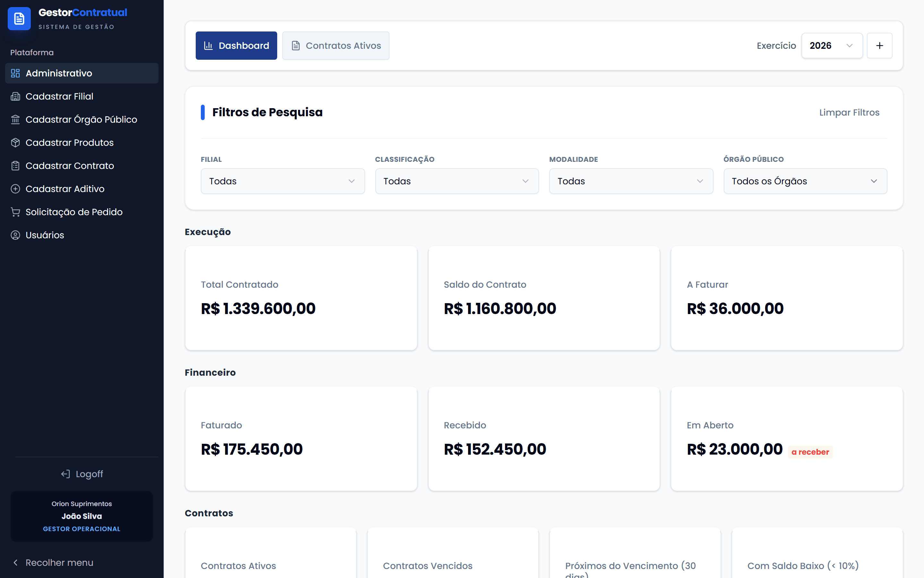Click the Dashboard bar chart icon
The image size is (924, 578).
[208, 46]
